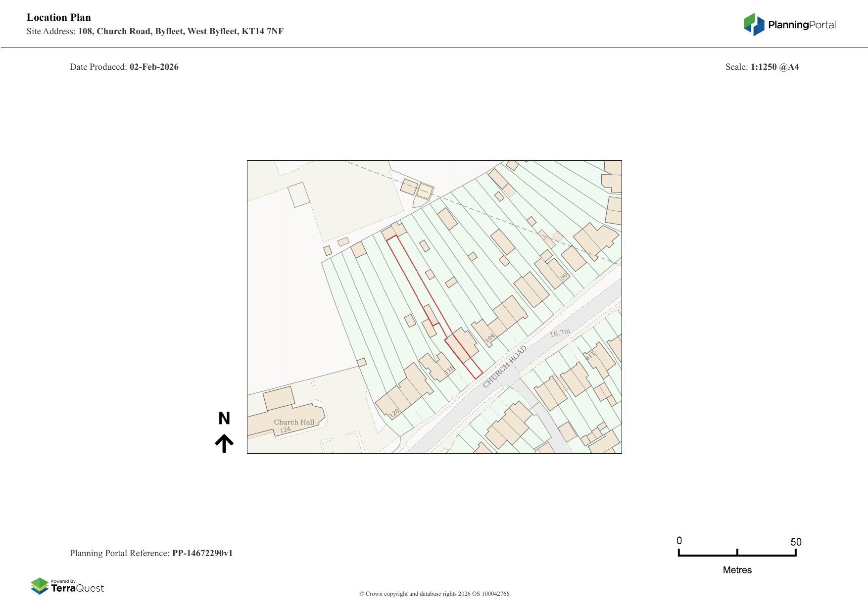Click the black north arrow symbol
The height and width of the screenshot is (614, 868).
click(x=224, y=443)
